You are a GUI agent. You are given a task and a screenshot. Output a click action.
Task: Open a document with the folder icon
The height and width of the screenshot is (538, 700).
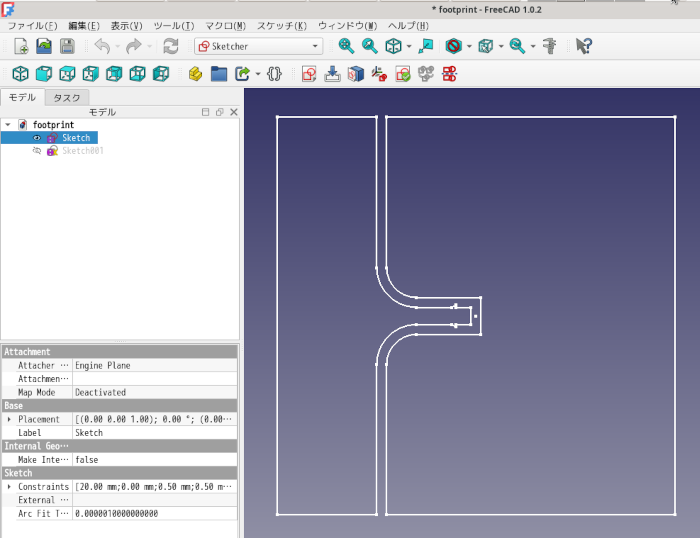(x=44, y=46)
